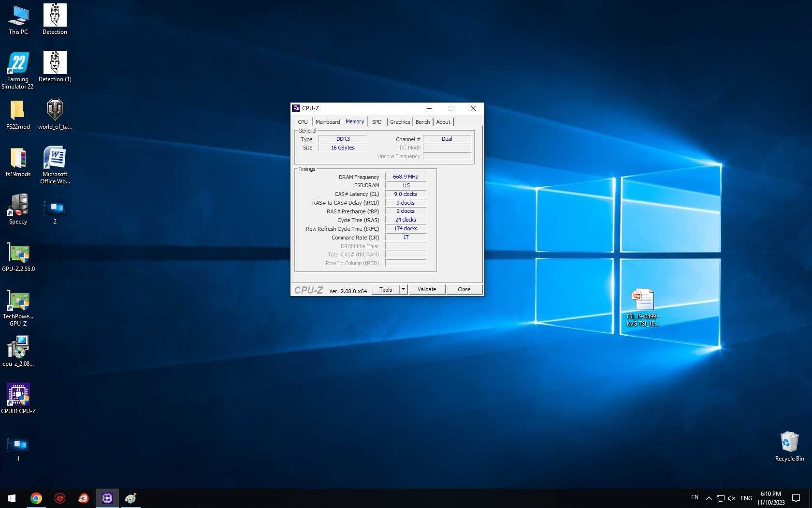Click the EN language bar indicator
The image size is (812, 508).
695,497
